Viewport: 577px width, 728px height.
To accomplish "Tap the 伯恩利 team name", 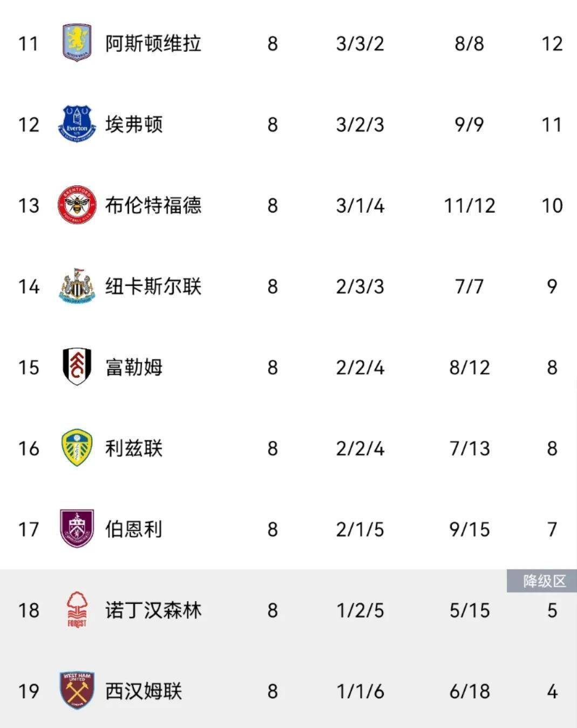I will [x=133, y=529].
